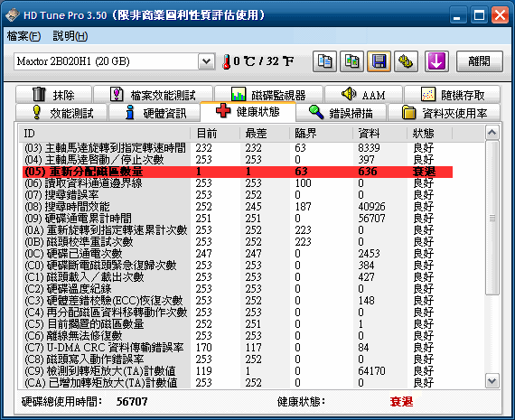The width and height of the screenshot is (515, 420).
Task: Select the (06) 讀取資料通道邊界線 row
Action: click(238, 183)
